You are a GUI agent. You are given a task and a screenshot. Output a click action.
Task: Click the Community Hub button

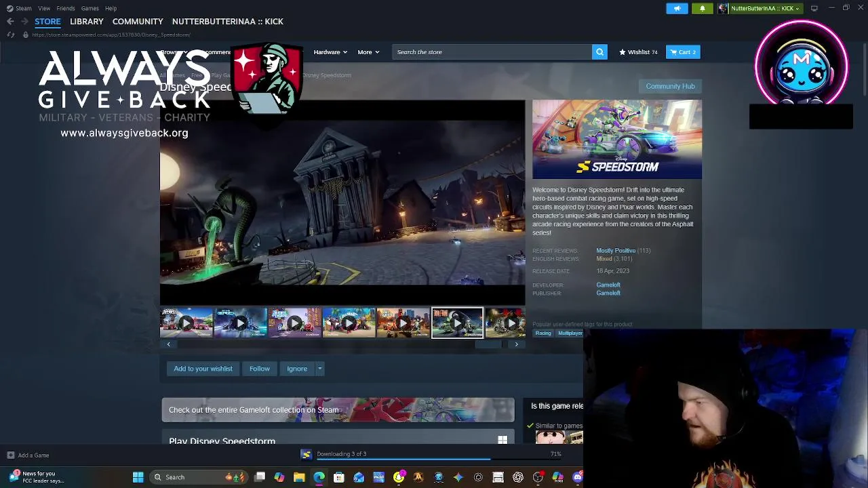tap(670, 86)
